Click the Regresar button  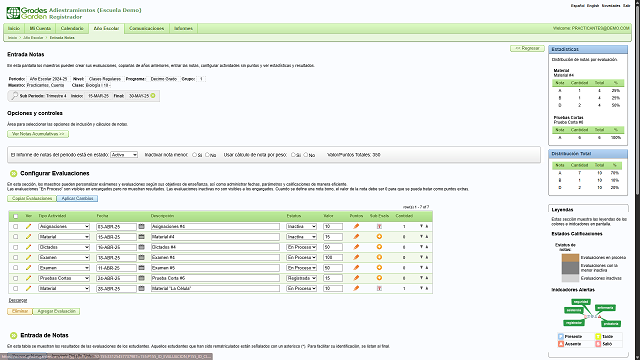point(527,48)
